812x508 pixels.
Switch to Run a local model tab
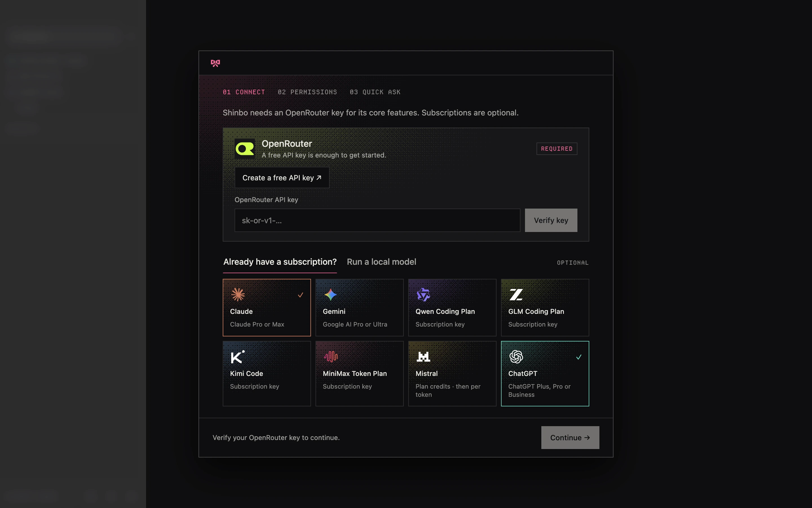(381, 262)
